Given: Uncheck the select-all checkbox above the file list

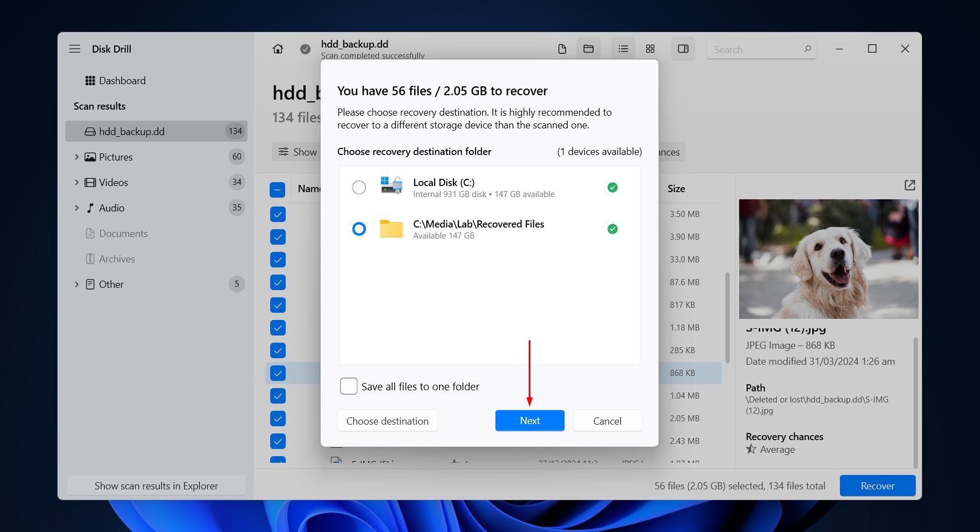Looking at the screenshot, I should point(277,189).
